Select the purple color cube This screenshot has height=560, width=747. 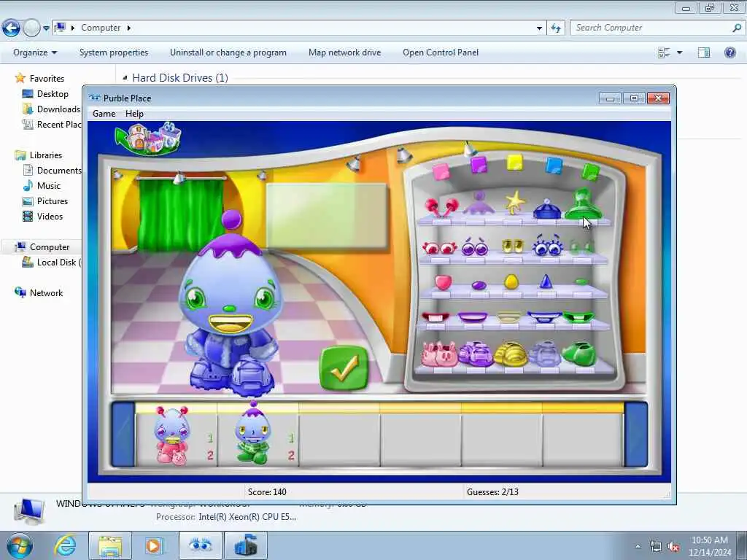(x=479, y=166)
